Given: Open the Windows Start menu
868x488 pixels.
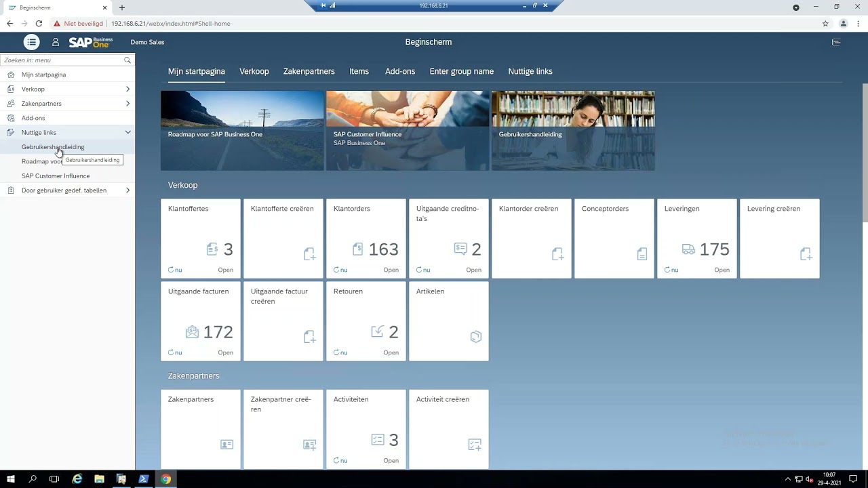Looking at the screenshot, I should pos(11,479).
